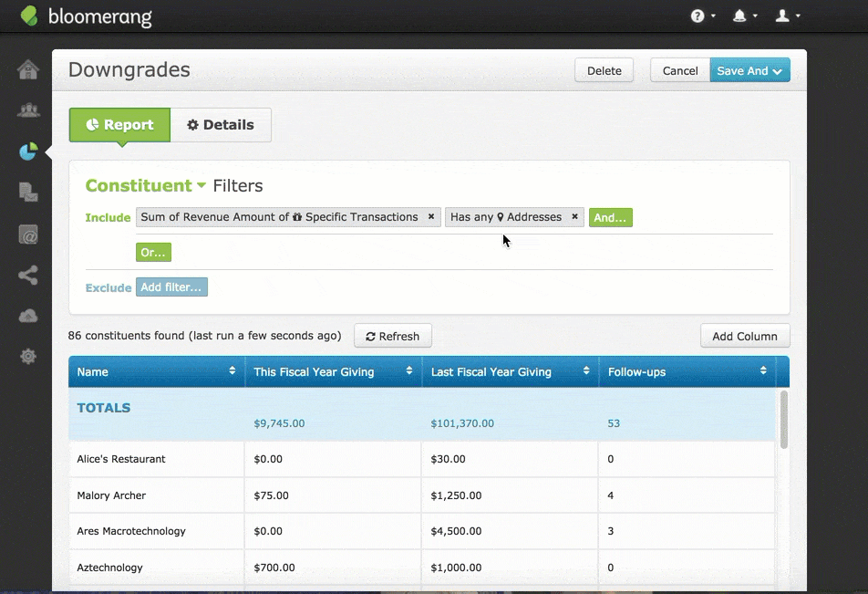Open the notifications bell menu

tap(744, 16)
